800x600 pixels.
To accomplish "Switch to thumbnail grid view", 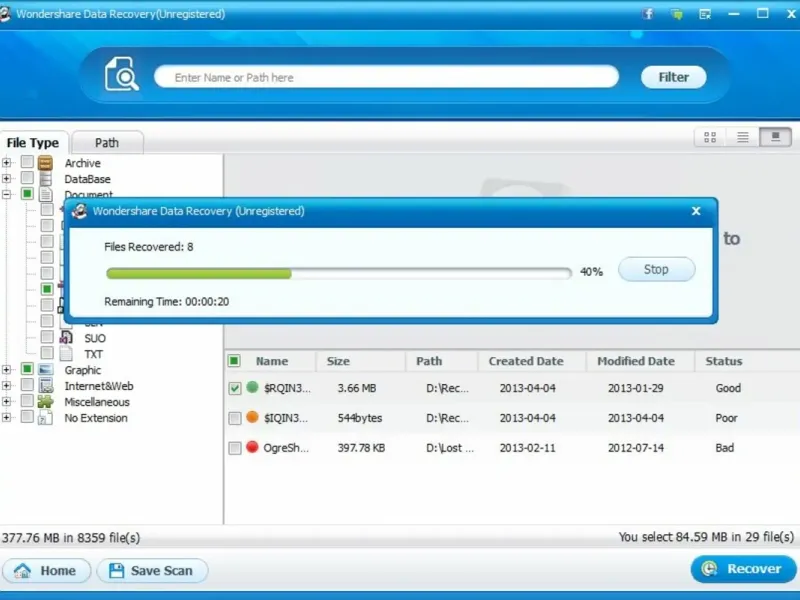I will click(x=710, y=137).
